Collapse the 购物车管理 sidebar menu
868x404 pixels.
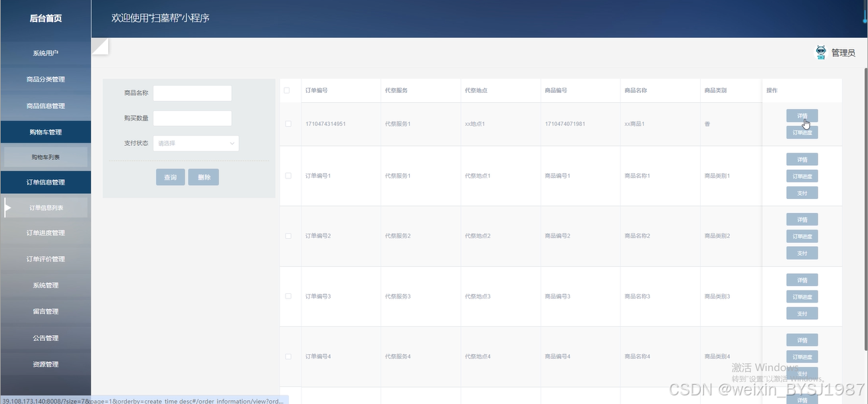46,132
